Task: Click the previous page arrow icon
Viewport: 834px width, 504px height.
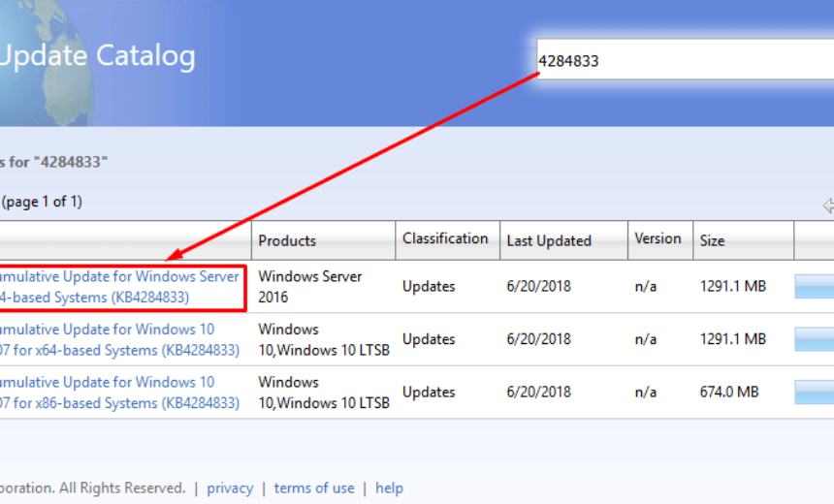Action: point(828,205)
